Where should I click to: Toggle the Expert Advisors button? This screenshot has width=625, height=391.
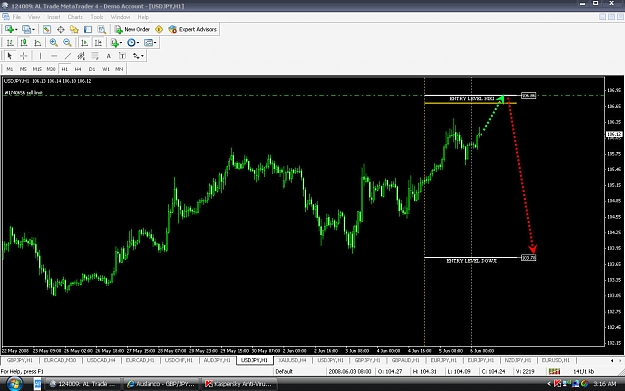(193, 29)
